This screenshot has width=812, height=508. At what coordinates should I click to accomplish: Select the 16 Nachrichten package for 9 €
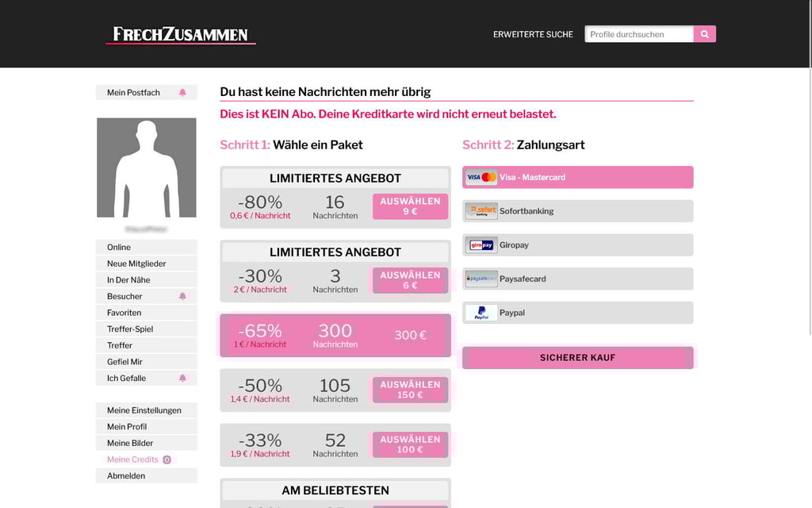click(x=410, y=206)
